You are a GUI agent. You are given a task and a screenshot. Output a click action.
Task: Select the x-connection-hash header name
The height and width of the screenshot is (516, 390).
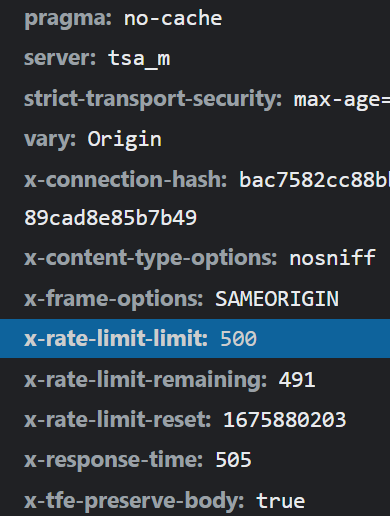tap(125, 180)
